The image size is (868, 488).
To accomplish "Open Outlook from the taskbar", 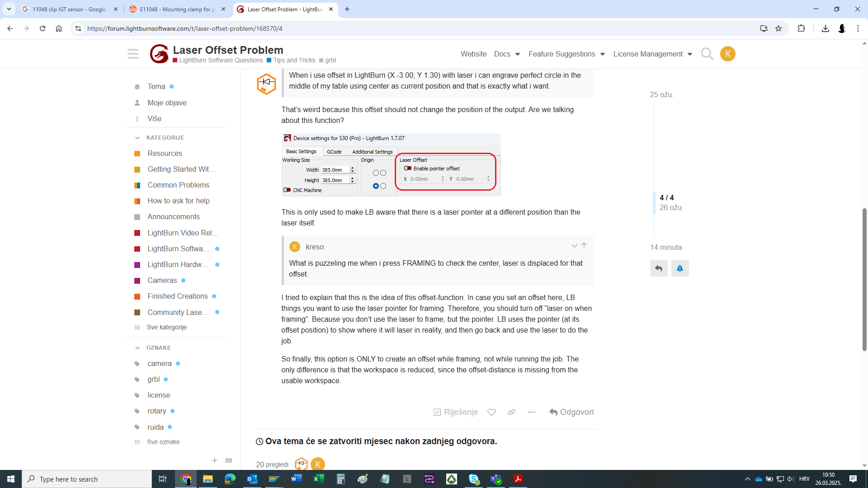I will [252, 479].
